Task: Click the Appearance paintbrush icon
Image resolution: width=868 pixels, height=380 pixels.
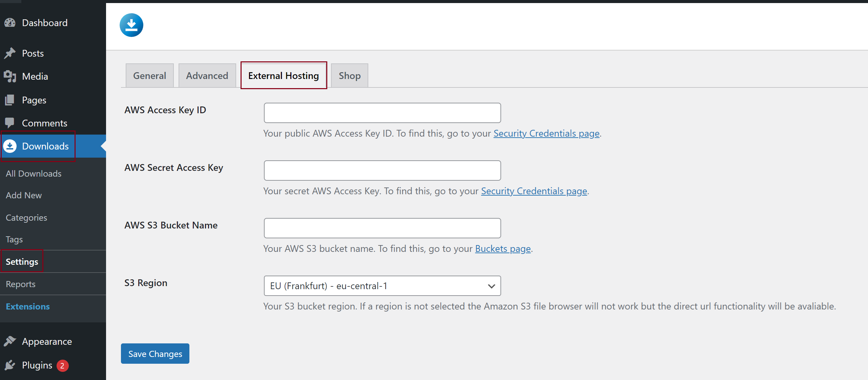Action: coord(10,341)
